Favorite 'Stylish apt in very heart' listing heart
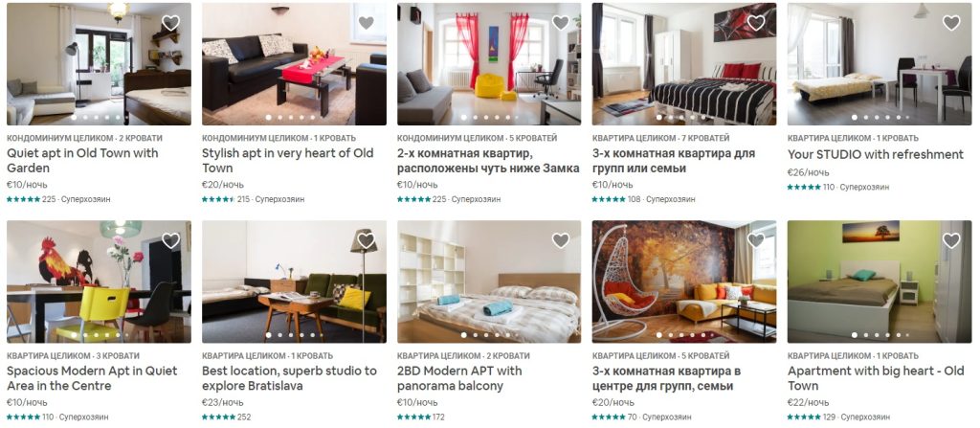 (367, 23)
